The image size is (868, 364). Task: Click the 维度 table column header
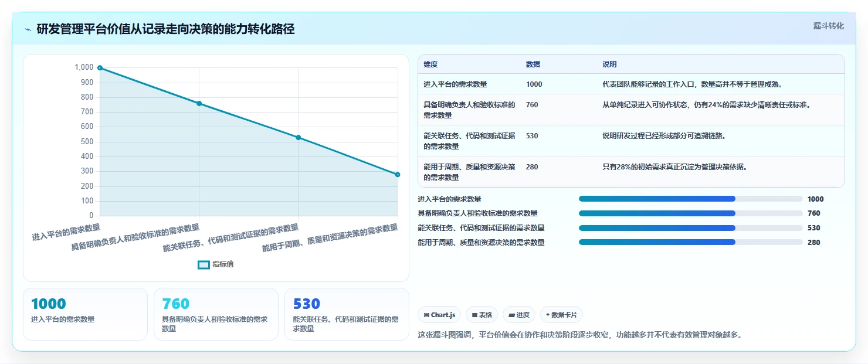pyautogui.click(x=430, y=64)
